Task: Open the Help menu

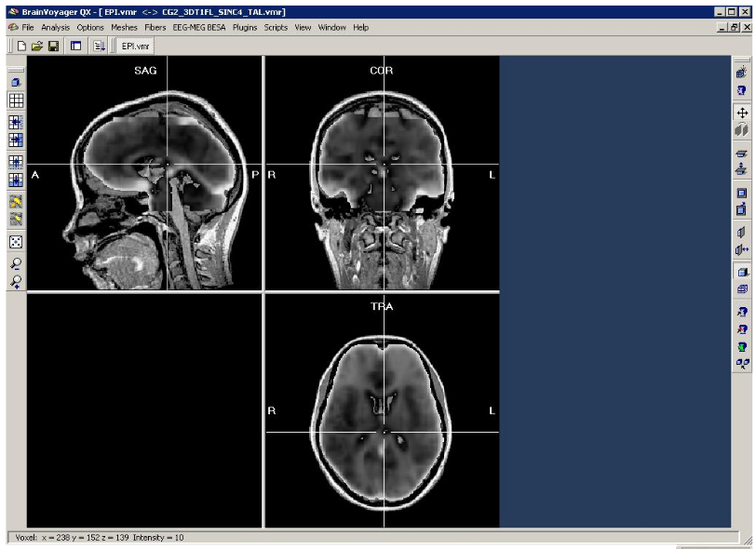Action: click(x=360, y=28)
